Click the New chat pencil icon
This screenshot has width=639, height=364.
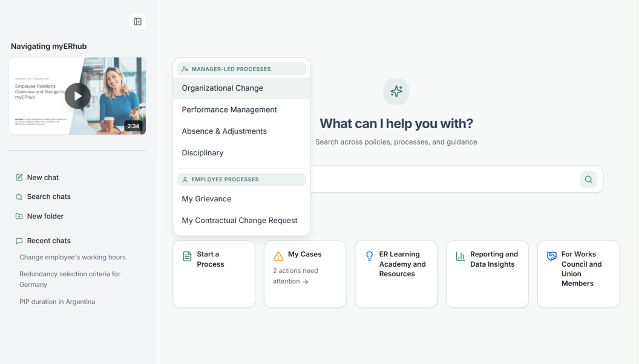[19, 178]
